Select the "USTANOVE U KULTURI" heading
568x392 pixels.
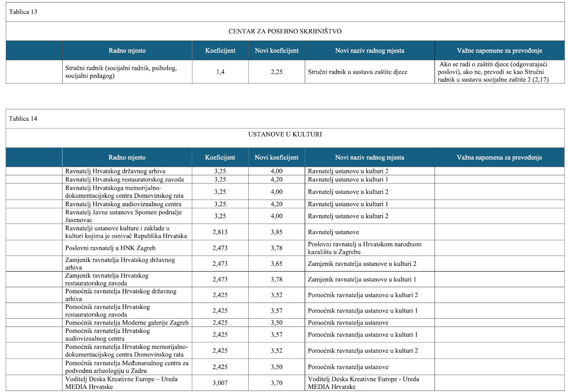click(x=285, y=134)
